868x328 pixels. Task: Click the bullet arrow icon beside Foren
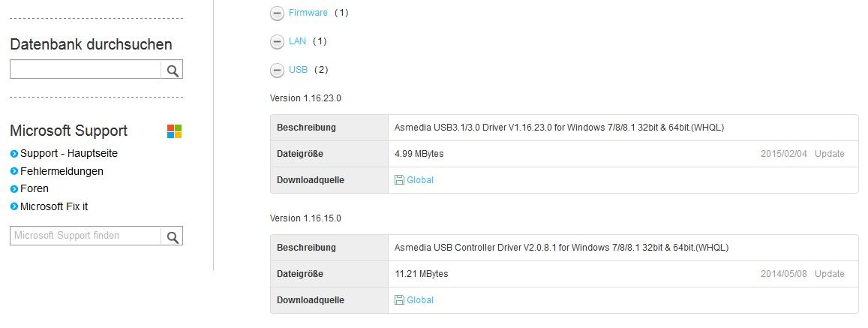(x=14, y=189)
